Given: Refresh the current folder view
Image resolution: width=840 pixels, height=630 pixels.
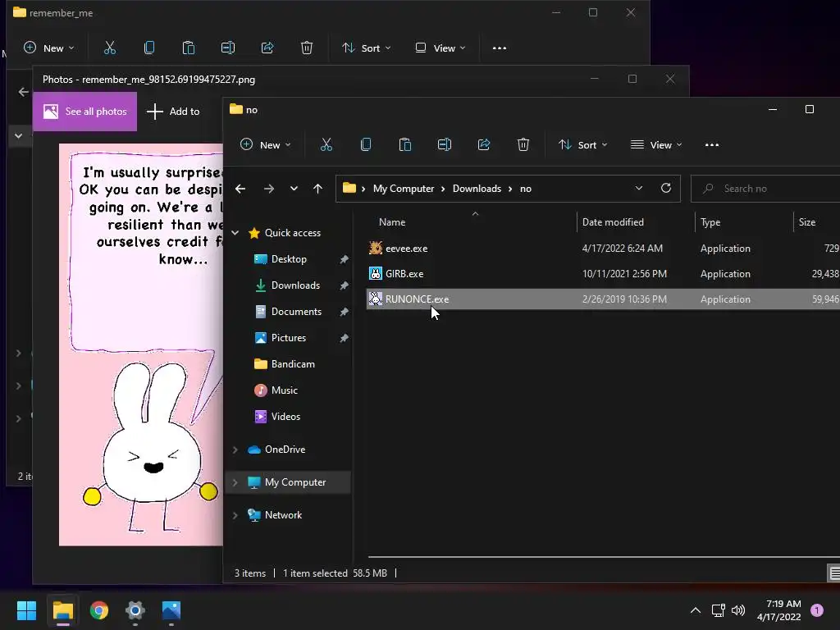Looking at the screenshot, I should click(666, 189).
